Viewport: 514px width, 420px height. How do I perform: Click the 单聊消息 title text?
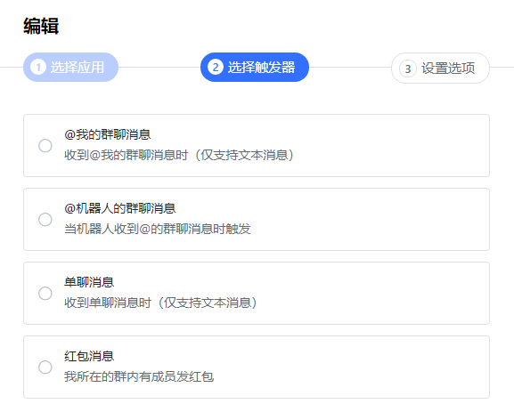pos(89,282)
